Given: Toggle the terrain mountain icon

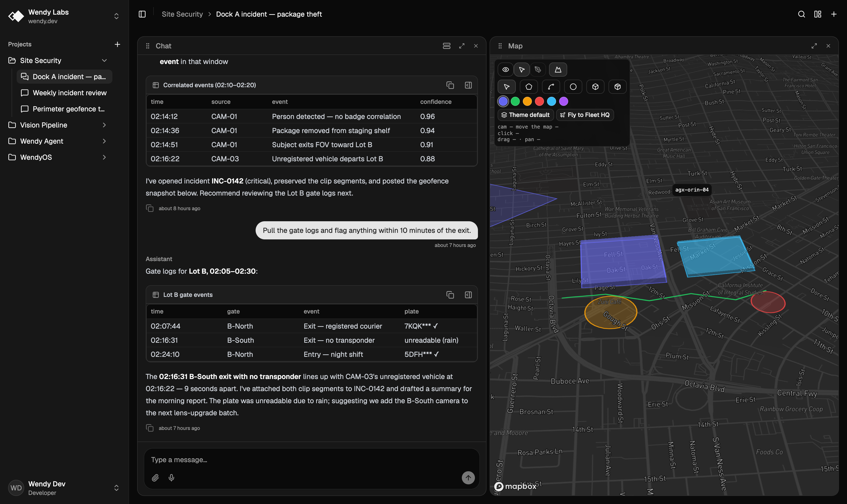Looking at the screenshot, I should (558, 70).
